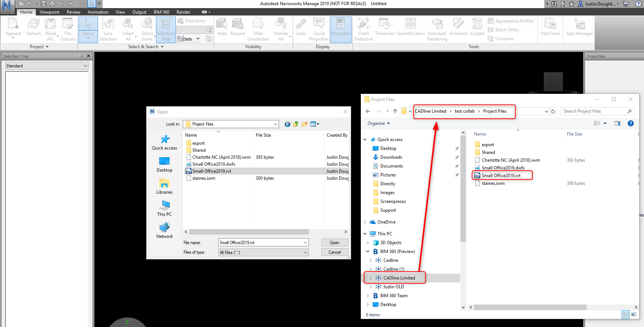
Task: Switch to the Output tab
Action: (x=139, y=12)
